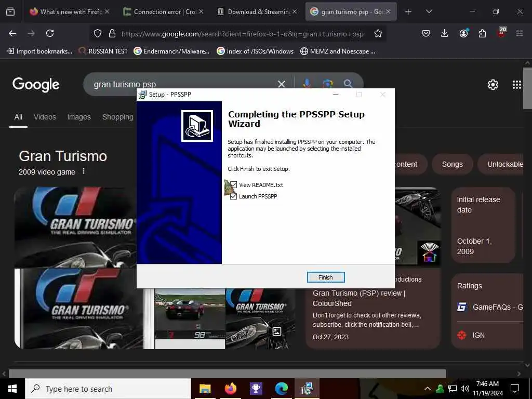Open the top Gran Turismo cover image
The width and height of the screenshot is (532, 399).
tap(75, 227)
